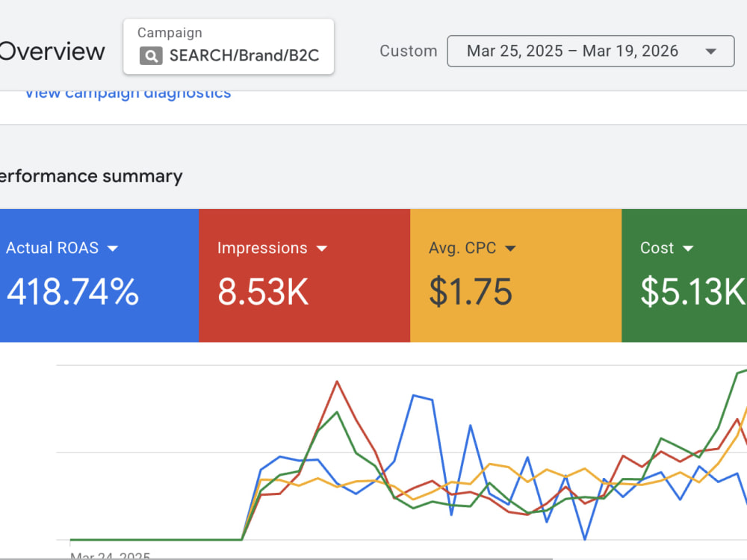Screen dimensions: 747x560
Task: Follow the View campaign diagnostics link
Action: [x=128, y=93]
